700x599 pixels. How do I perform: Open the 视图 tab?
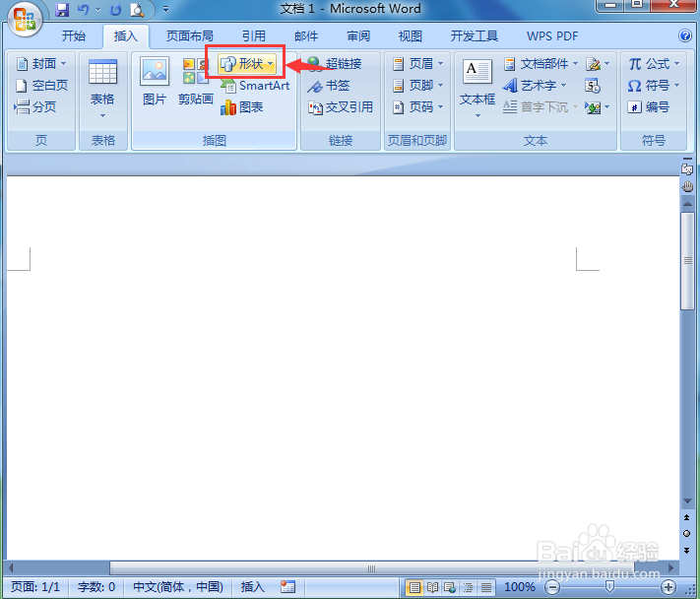410,35
